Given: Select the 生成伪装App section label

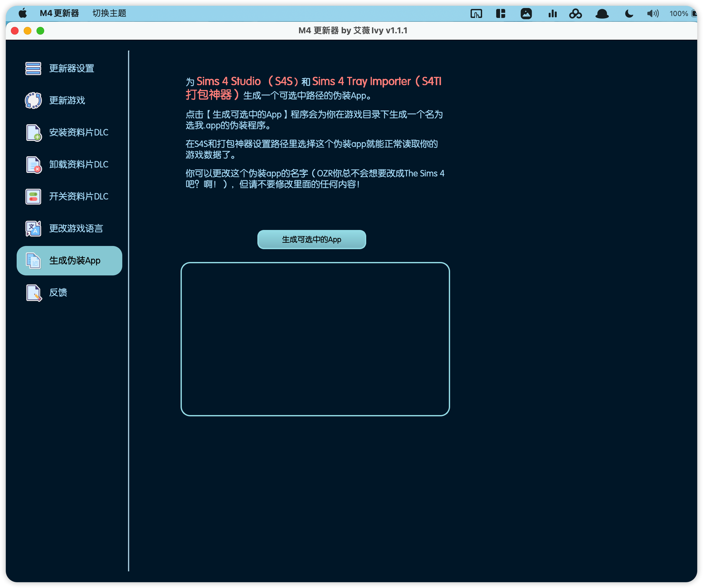Looking at the screenshot, I should tap(75, 261).
